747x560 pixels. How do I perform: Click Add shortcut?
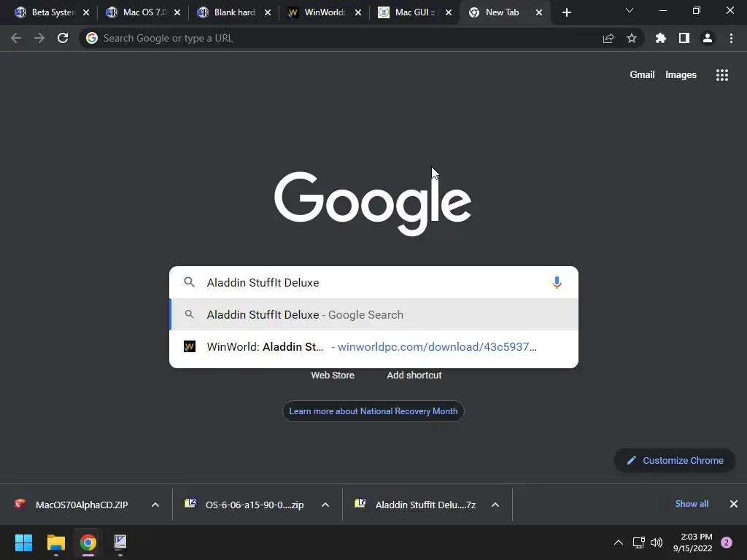[414, 376]
